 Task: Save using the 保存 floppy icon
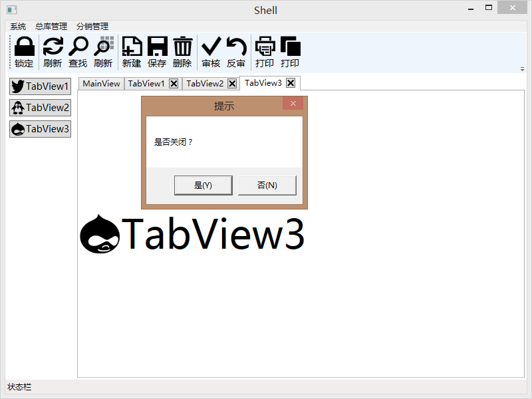point(157,52)
